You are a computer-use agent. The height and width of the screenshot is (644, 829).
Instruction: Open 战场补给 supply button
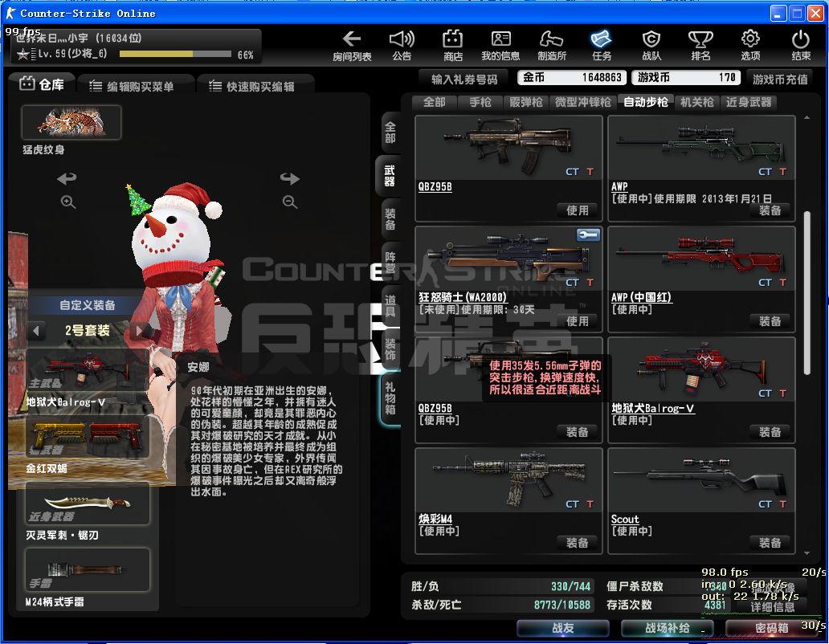pos(668,628)
